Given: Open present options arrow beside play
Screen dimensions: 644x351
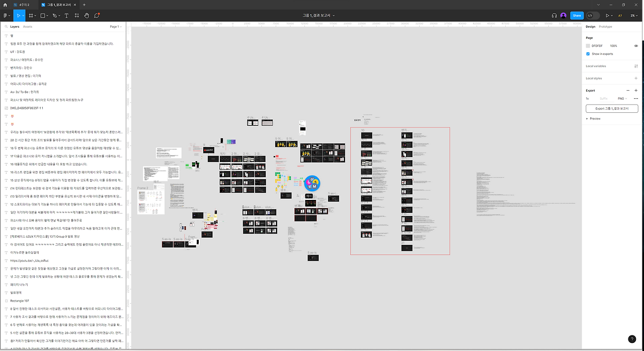Looking at the screenshot, I should click(613, 16).
